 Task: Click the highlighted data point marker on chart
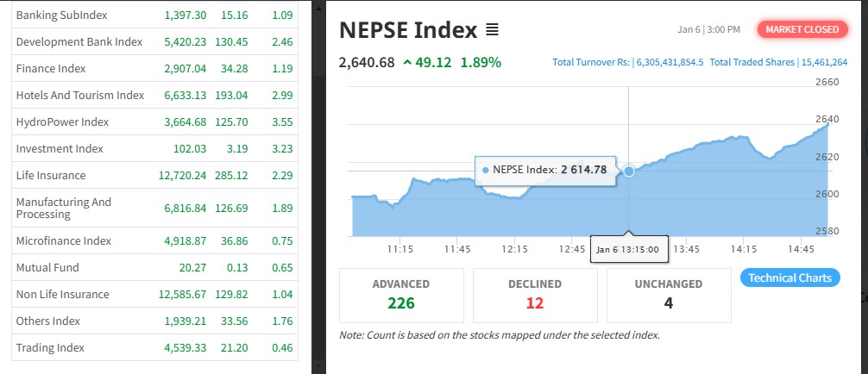[629, 171]
